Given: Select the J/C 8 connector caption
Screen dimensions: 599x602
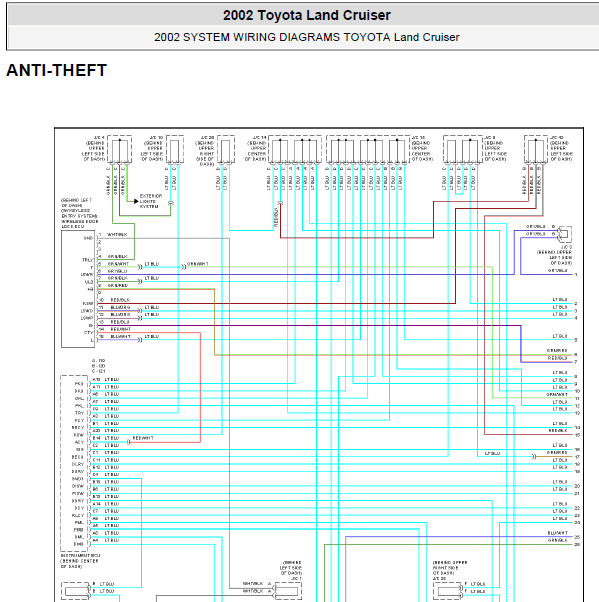Looking at the screenshot, I should click(495, 148).
